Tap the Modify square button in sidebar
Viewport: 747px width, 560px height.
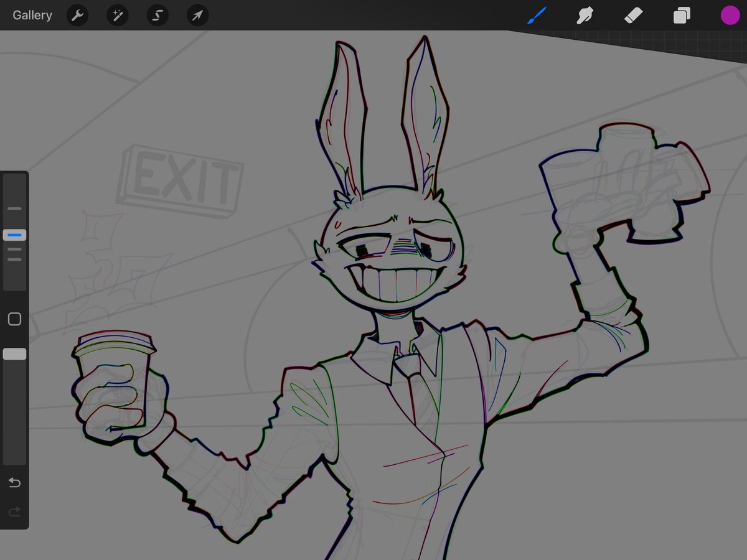click(x=14, y=319)
